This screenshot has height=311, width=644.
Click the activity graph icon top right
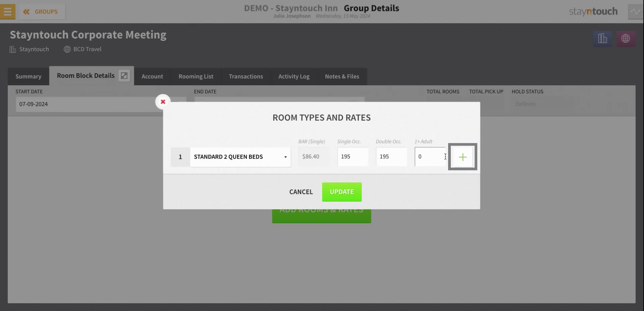click(635, 12)
